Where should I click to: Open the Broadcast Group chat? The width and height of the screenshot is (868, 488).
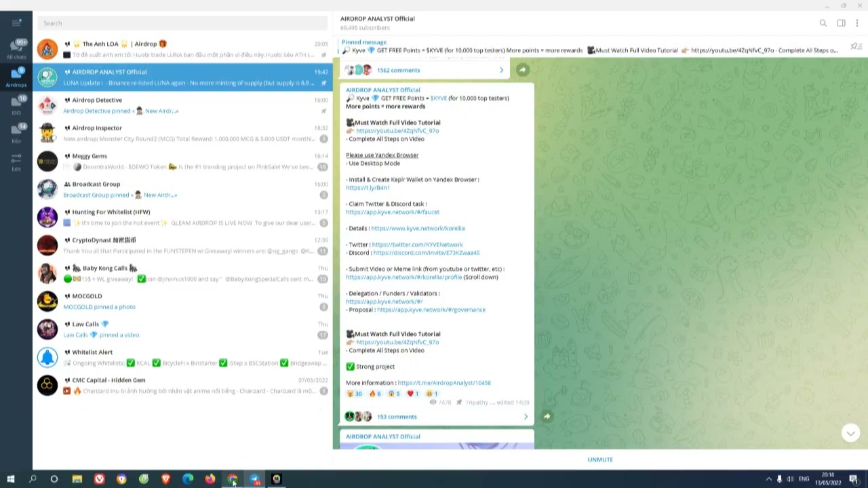click(182, 189)
